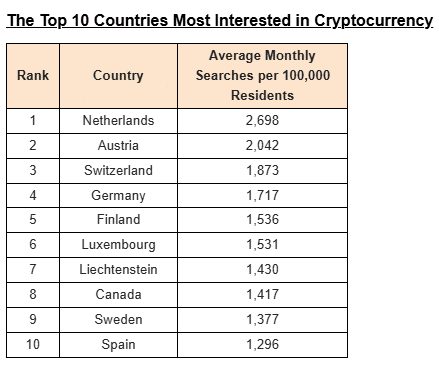Select the Finland cell
439x366 pixels.
pos(118,220)
